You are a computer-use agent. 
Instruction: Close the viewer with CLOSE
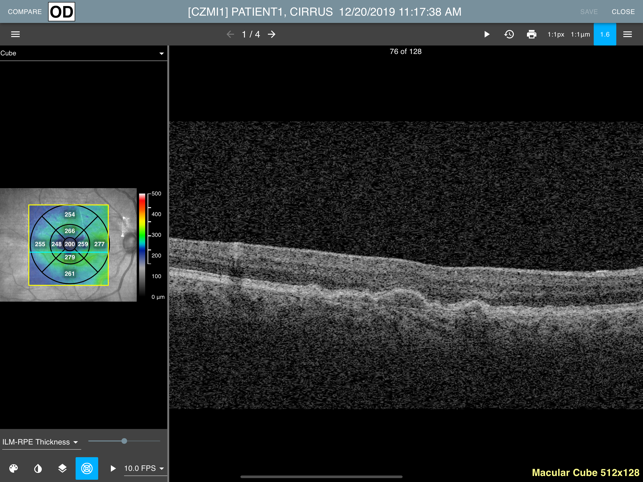(x=623, y=12)
